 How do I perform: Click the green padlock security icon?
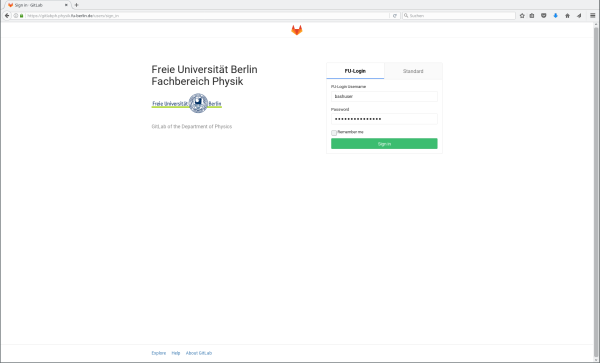pyautogui.click(x=21, y=16)
